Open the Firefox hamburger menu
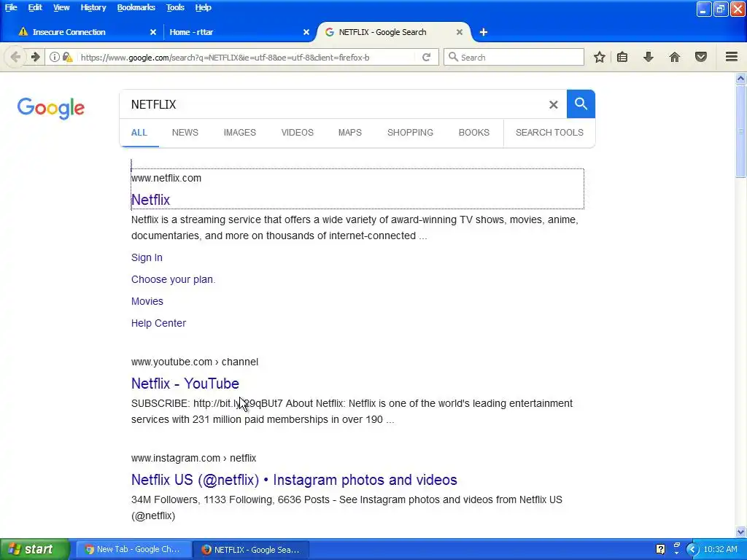 tap(732, 57)
